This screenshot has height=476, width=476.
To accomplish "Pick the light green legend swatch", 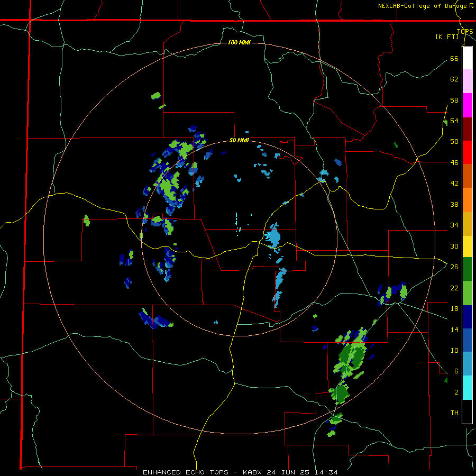I will pos(467,293).
